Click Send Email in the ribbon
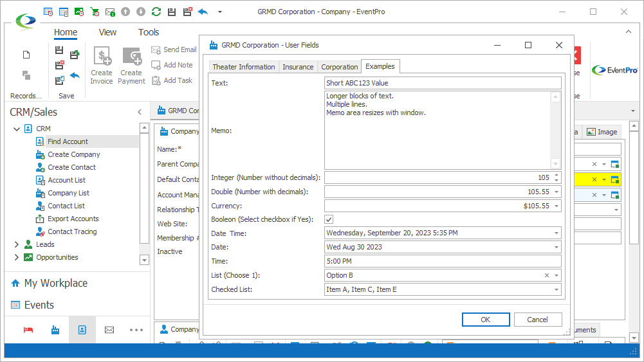This screenshot has width=644, height=362. (174, 50)
